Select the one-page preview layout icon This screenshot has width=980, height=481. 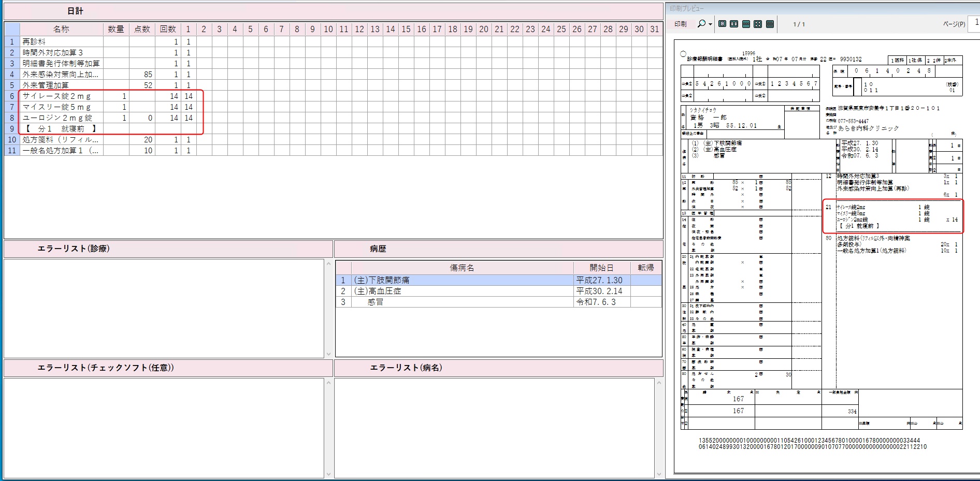(x=722, y=24)
